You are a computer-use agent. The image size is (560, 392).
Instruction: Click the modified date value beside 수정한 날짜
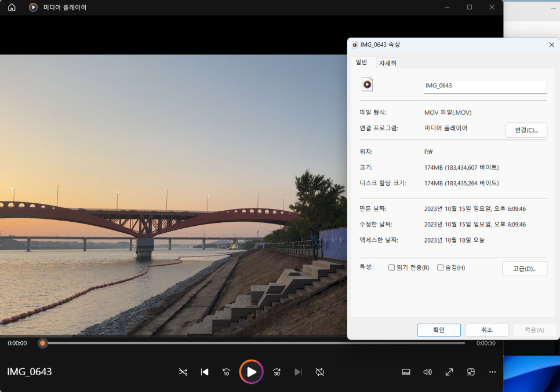475,224
